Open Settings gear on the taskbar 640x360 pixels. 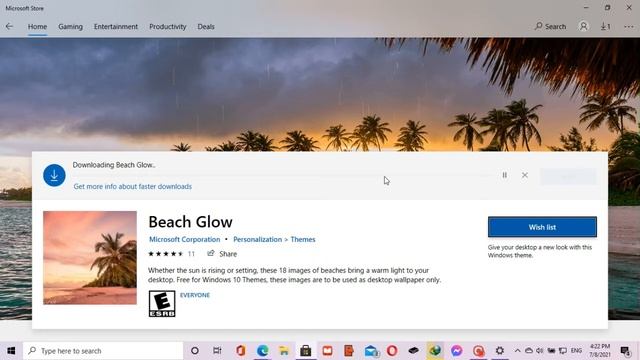(500, 351)
